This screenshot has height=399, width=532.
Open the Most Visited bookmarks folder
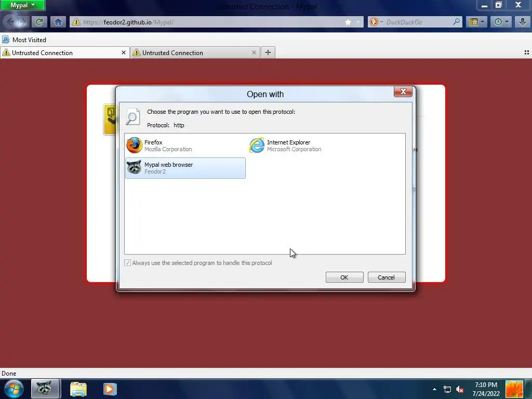[24, 39]
